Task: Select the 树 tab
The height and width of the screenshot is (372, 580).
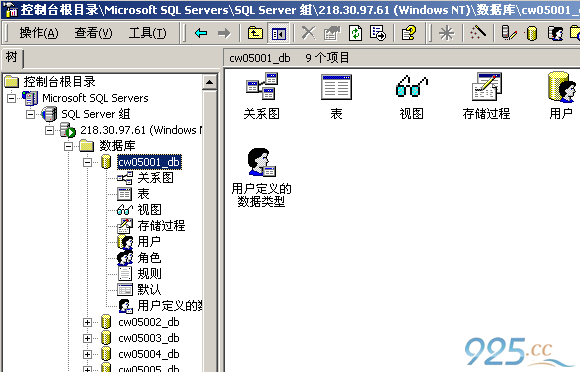Action: (11, 57)
